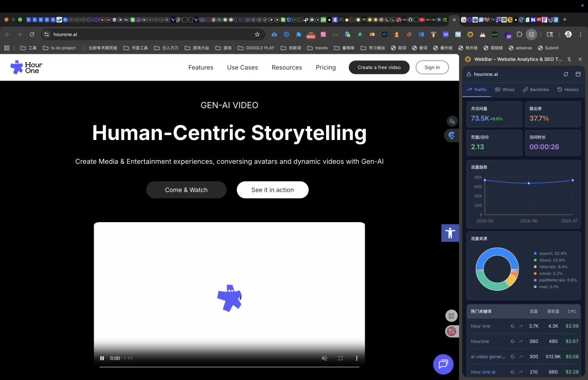Click the 'ai video gener...' keyword
The height and width of the screenshot is (380, 588).
[488, 357]
